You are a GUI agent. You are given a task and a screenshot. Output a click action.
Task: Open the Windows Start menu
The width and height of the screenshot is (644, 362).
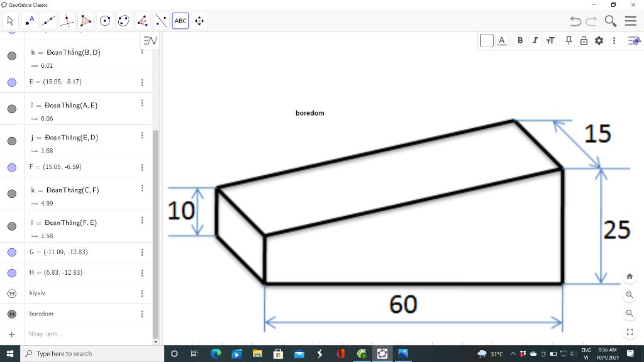pyautogui.click(x=10, y=353)
